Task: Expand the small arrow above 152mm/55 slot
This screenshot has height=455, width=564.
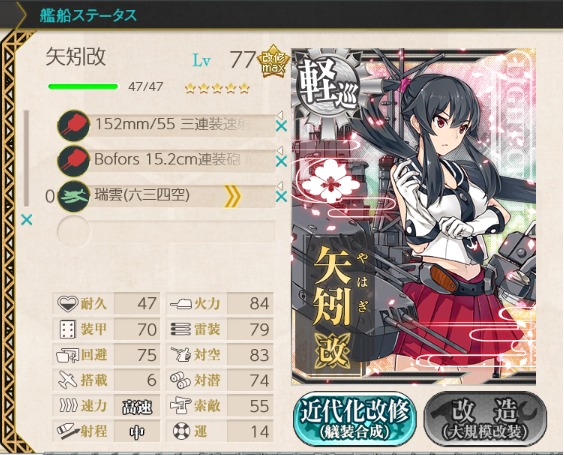Action: tap(280, 115)
